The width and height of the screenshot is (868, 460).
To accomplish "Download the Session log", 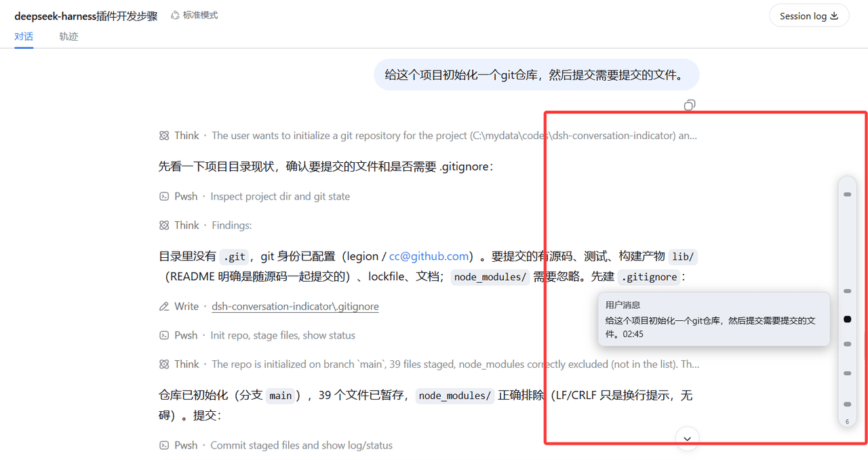I will pos(809,16).
